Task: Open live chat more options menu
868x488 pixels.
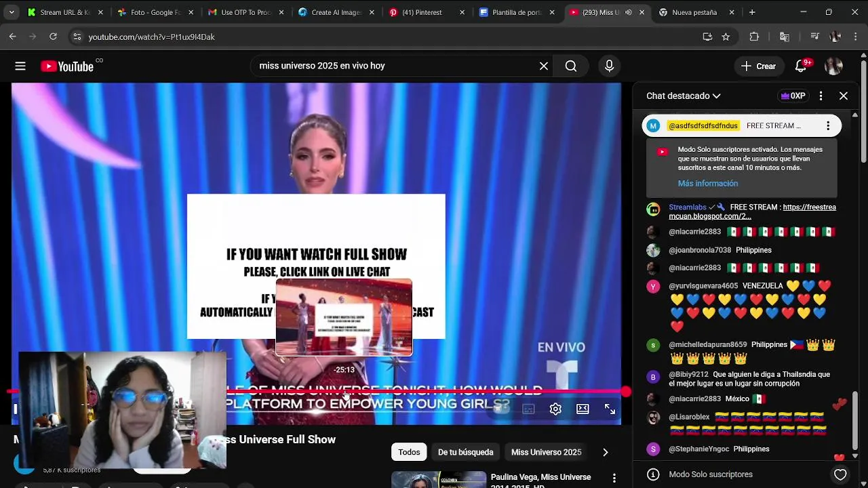Action: coord(821,96)
